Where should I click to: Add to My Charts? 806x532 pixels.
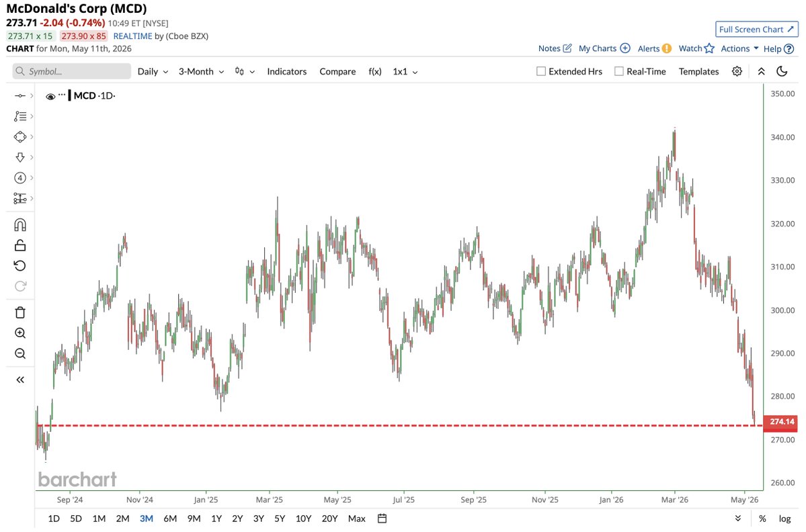pyautogui.click(x=604, y=48)
